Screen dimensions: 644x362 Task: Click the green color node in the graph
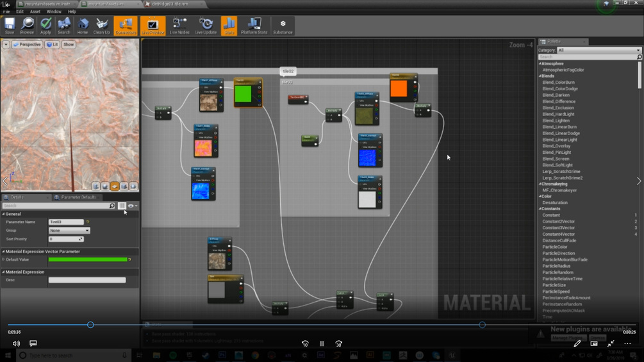[x=247, y=93]
